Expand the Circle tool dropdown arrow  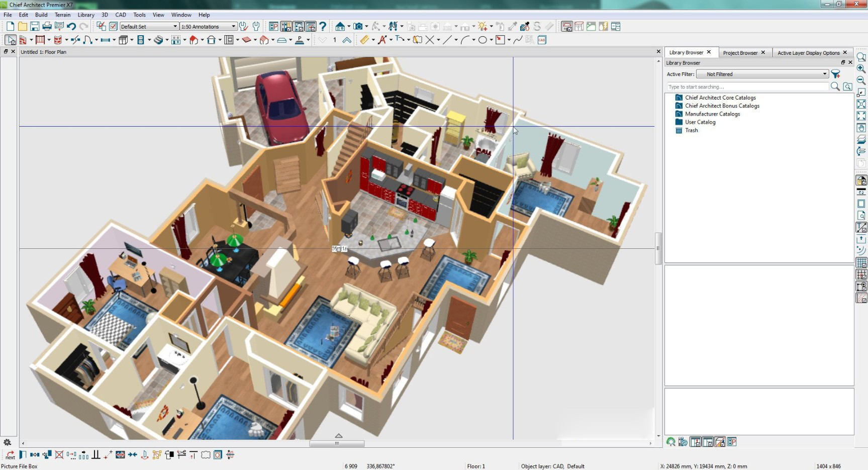(x=491, y=40)
